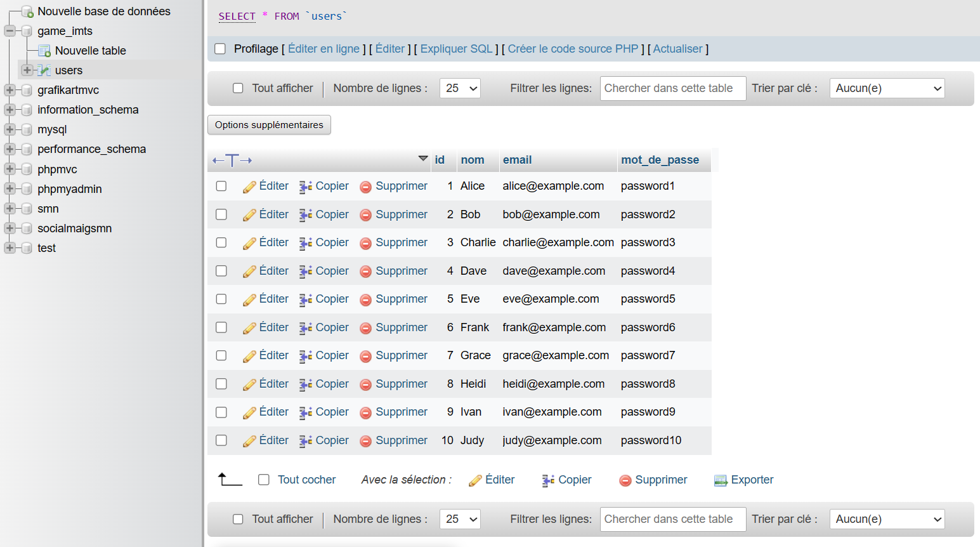
Task: Select the row checkbox for Eve
Action: coord(221,299)
